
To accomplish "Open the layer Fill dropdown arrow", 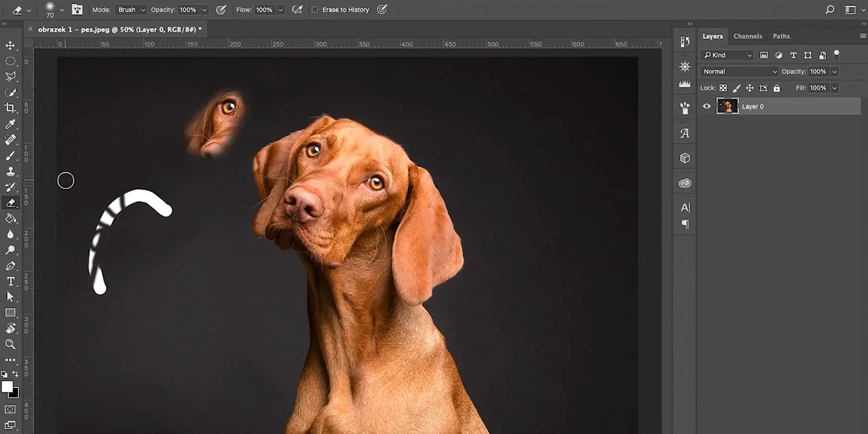I will [834, 88].
